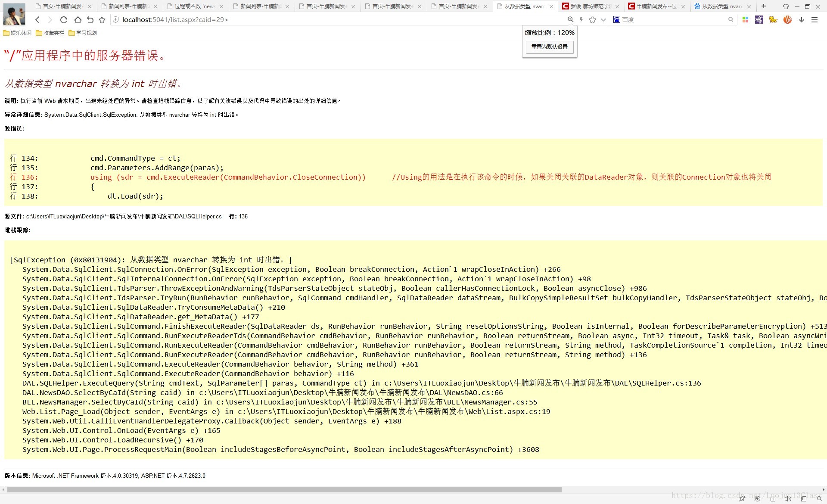
Task: Close the 罗俊 廊坊师范学院 tab
Action: tap(617, 6)
